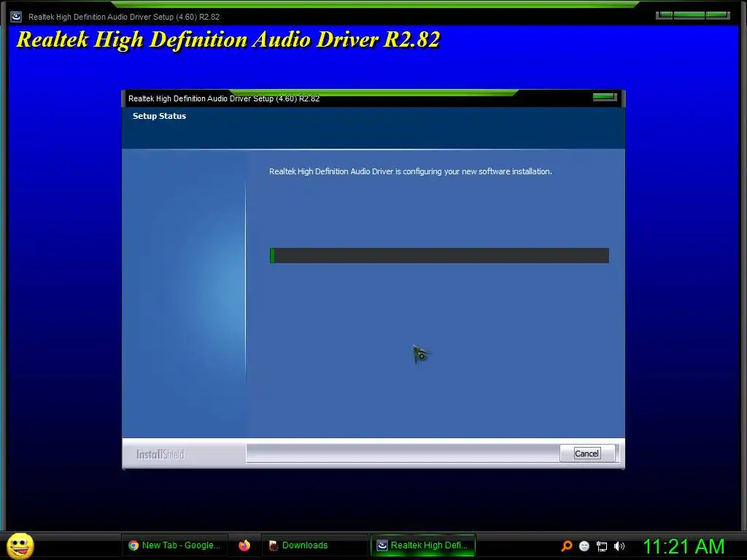Click the 11:21 AM clock
Viewport: 747px width, 560px height.
pos(684,545)
